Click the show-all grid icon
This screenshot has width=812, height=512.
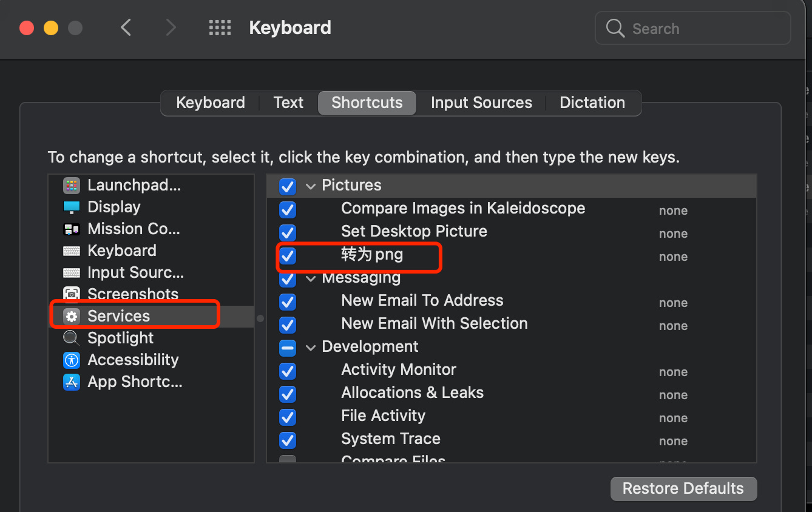click(220, 28)
